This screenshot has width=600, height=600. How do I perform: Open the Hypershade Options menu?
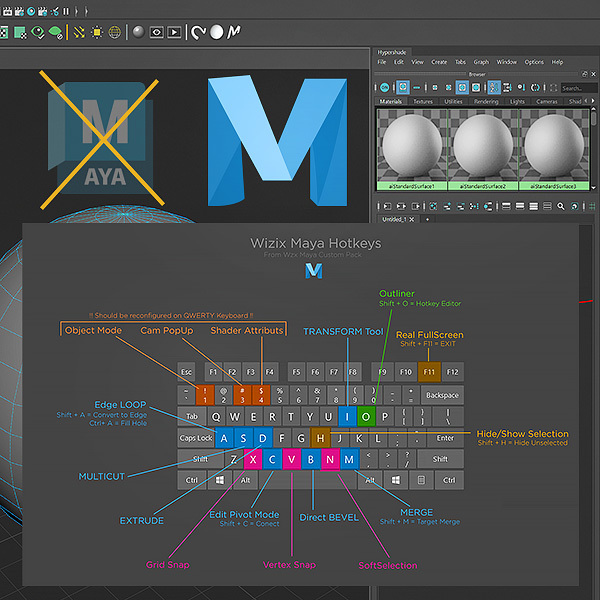pos(534,62)
